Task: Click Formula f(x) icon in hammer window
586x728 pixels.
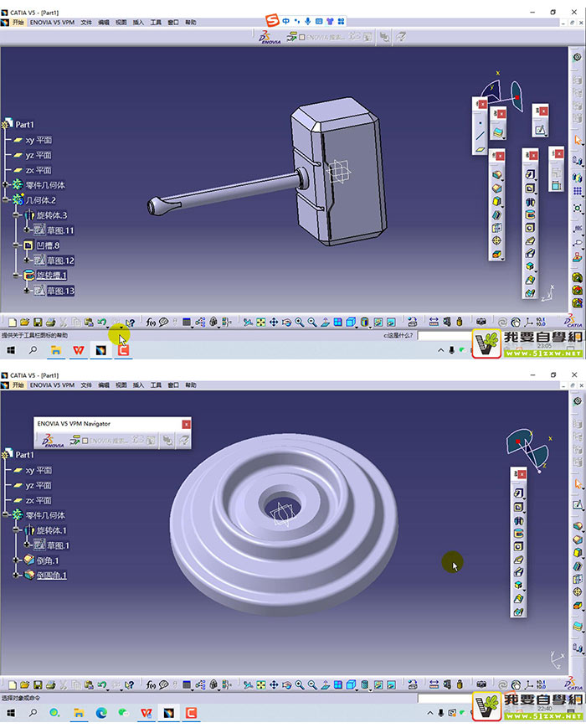Action: [151, 322]
